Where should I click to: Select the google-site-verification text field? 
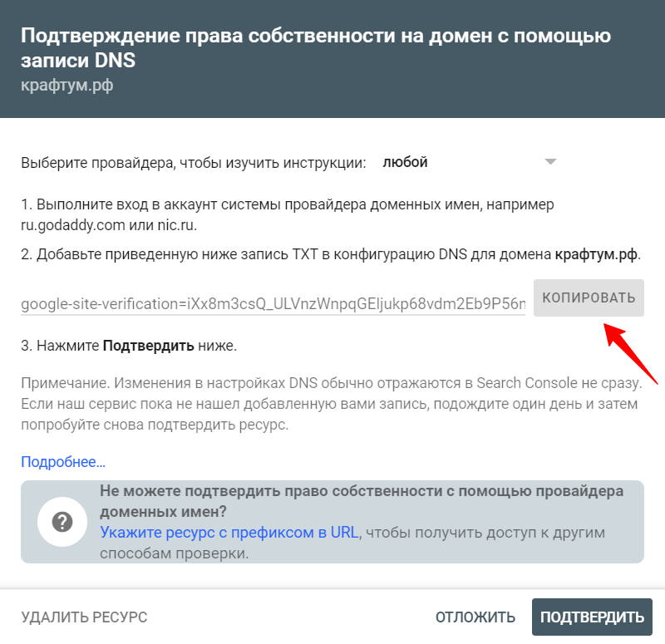273,303
